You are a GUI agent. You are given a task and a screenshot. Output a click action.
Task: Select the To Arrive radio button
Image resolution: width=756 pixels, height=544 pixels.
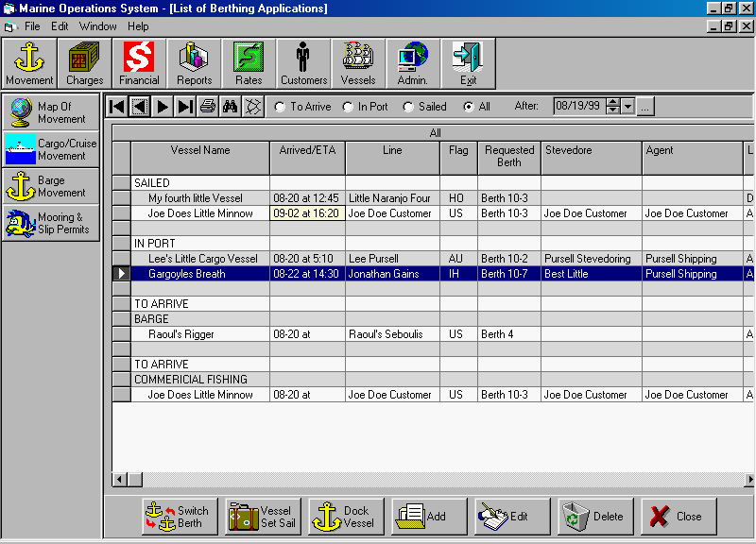click(280, 107)
